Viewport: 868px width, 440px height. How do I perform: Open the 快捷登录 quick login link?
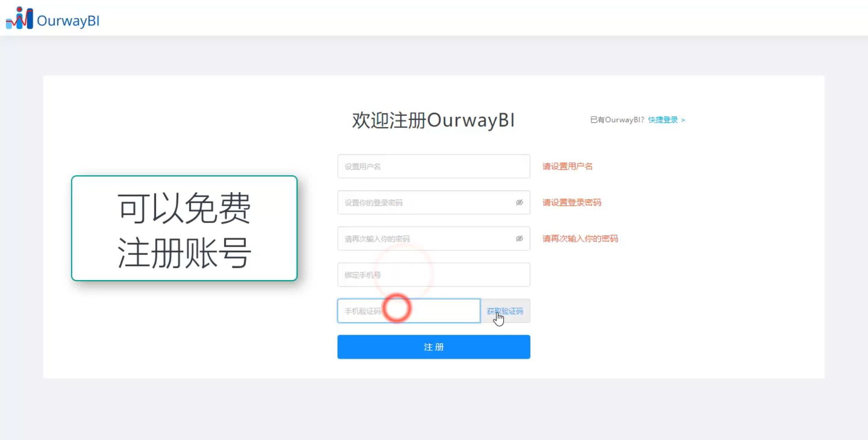(x=666, y=120)
